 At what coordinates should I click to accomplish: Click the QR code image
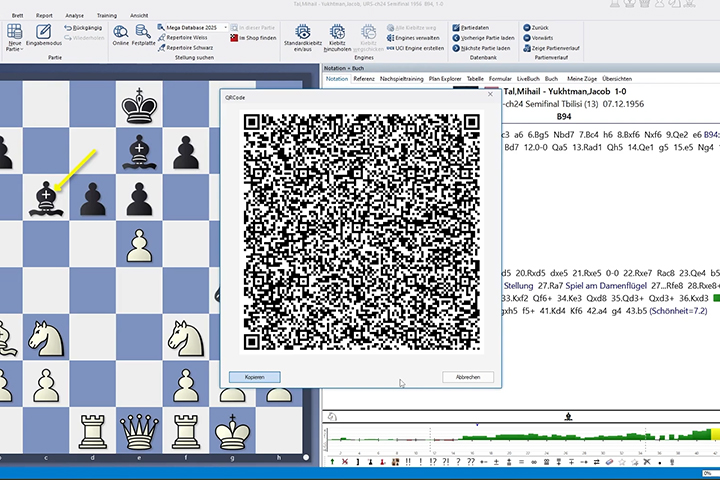pyautogui.click(x=361, y=232)
